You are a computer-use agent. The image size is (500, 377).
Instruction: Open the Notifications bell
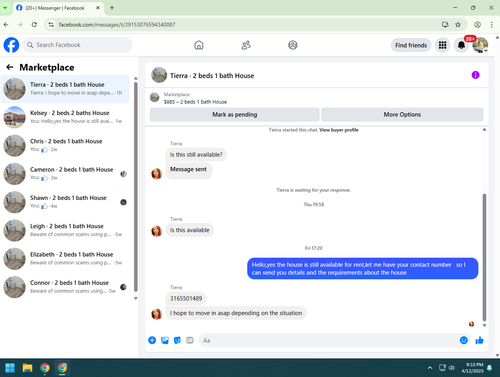coord(461,45)
